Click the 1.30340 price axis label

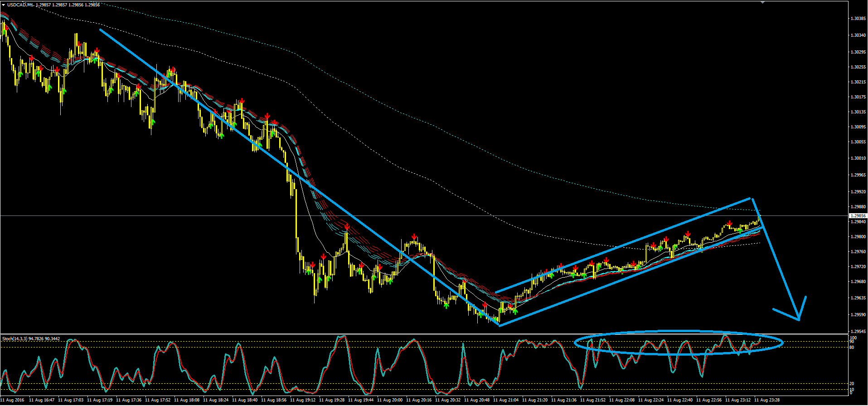858,35
